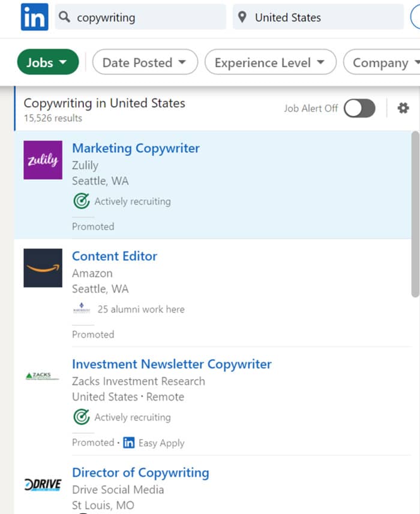The height and width of the screenshot is (514, 420).
Task: Click the search magnifier icon
Action: pos(65,17)
